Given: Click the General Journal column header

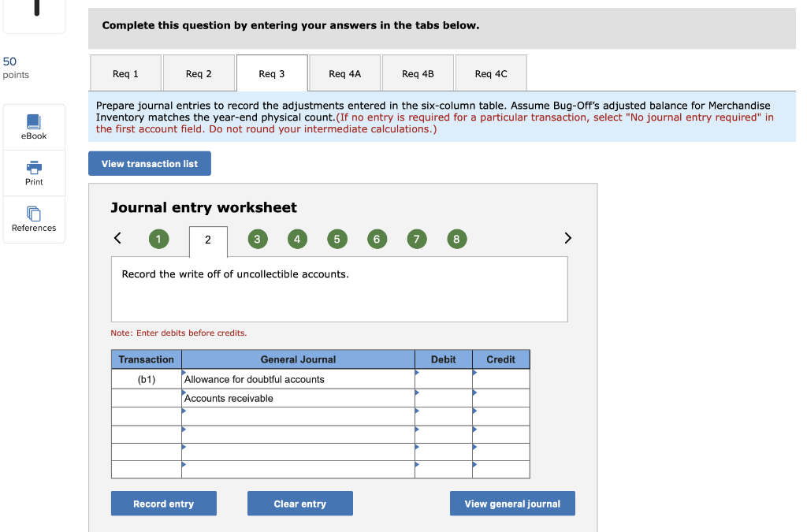Looking at the screenshot, I should coord(298,359).
